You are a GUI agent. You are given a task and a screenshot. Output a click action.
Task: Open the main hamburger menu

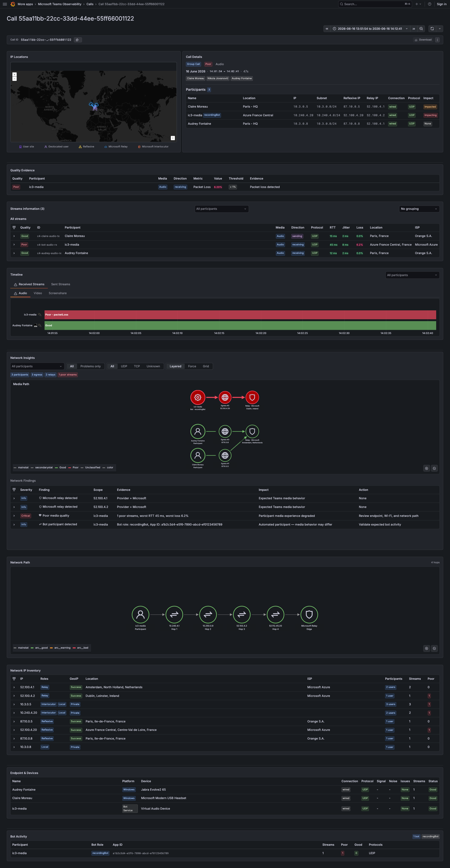coord(5,4)
